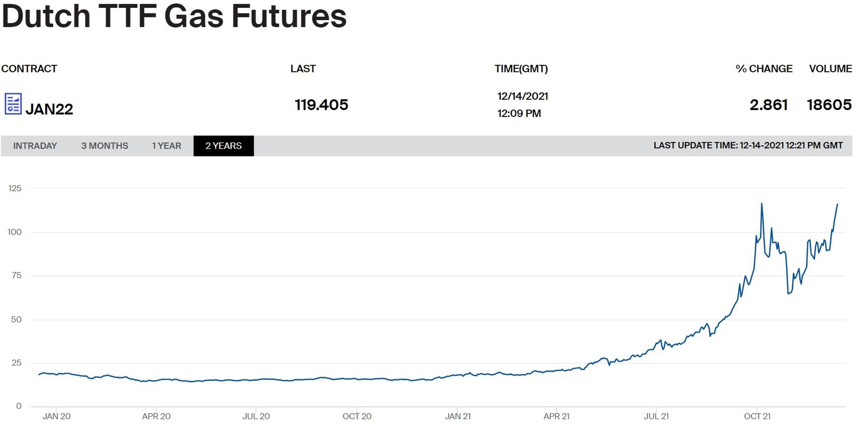
Task: Click the chart line peak near October 2021
Action: click(x=761, y=204)
